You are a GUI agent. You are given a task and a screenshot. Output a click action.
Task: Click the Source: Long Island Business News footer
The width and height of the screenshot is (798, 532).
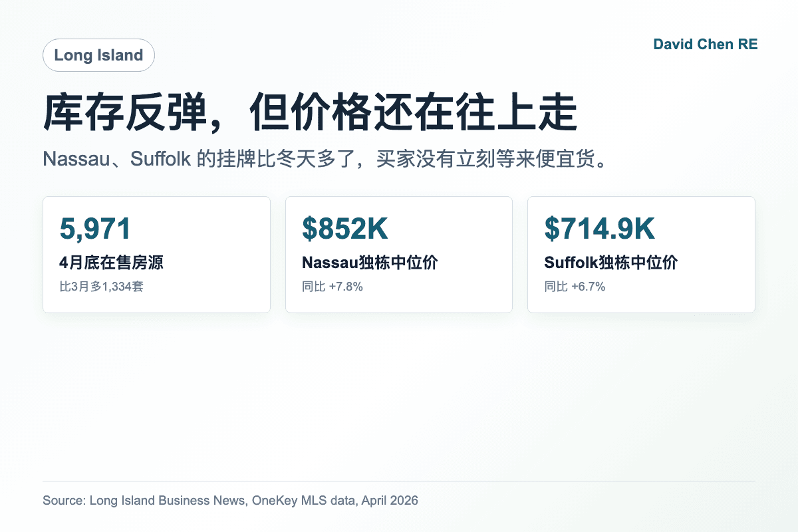[230, 501]
